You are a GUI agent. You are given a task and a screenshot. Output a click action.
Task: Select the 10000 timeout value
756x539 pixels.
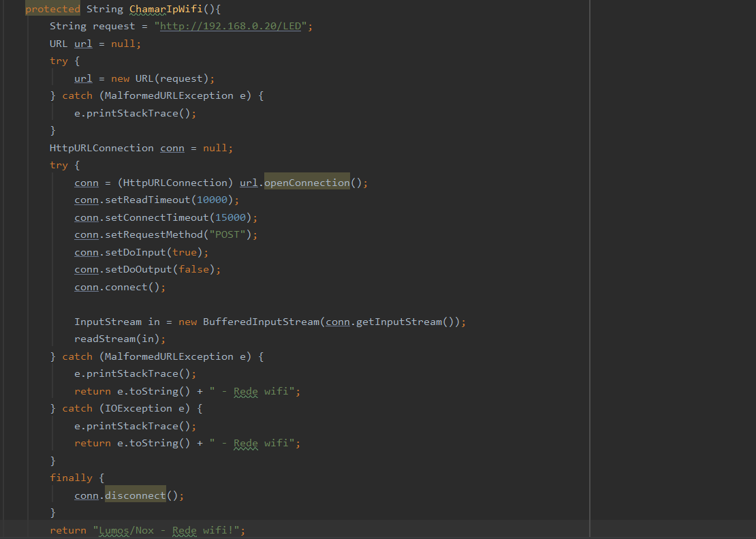[212, 200]
